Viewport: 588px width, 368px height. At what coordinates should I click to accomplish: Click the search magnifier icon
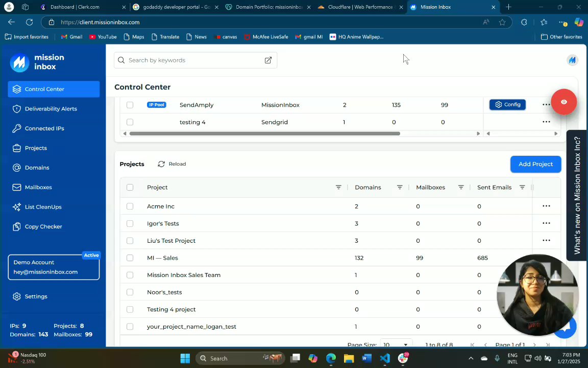(121, 60)
